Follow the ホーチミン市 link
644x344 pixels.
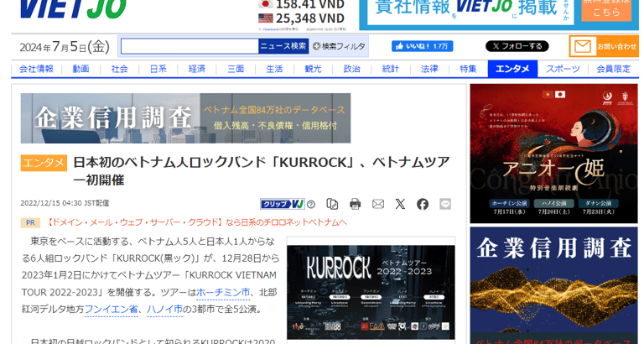pyautogui.click(x=223, y=292)
